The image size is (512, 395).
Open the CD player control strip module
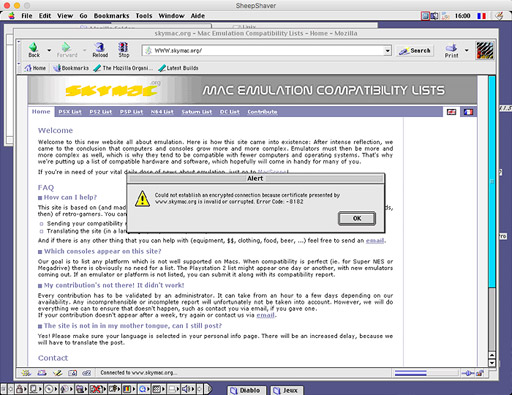tap(50, 389)
